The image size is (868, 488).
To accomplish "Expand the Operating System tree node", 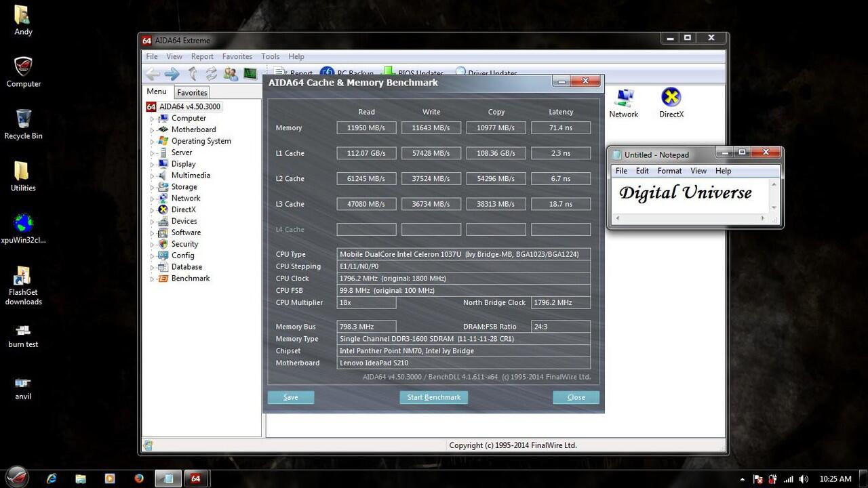I will click(152, 142).
